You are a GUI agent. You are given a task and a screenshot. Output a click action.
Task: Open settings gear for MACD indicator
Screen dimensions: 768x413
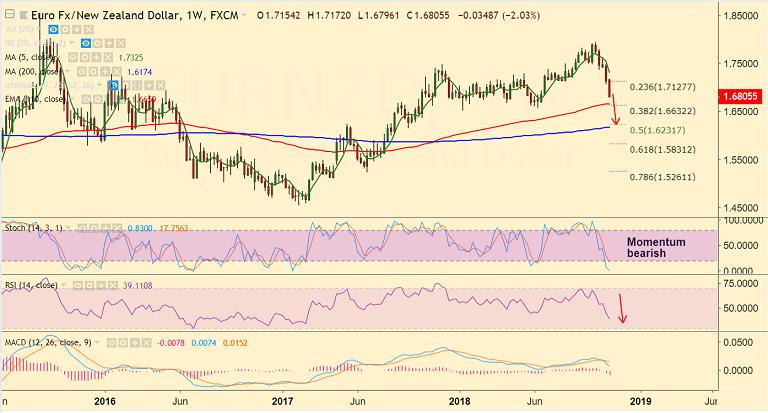click(x=123, y=342)
